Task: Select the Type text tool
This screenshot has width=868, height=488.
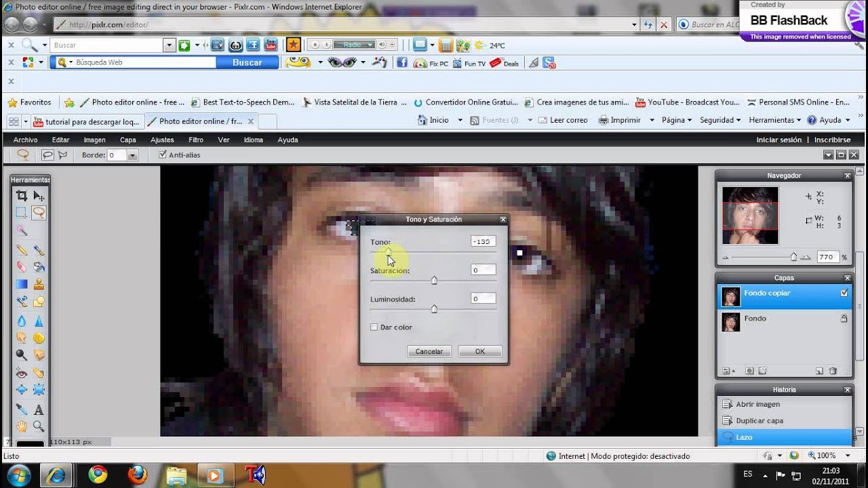Action: point(39,409)
